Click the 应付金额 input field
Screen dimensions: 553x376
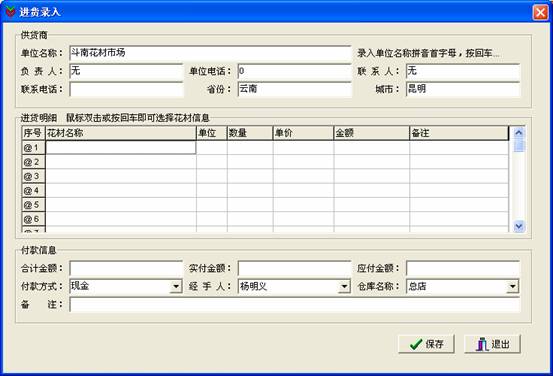[463, 268]
